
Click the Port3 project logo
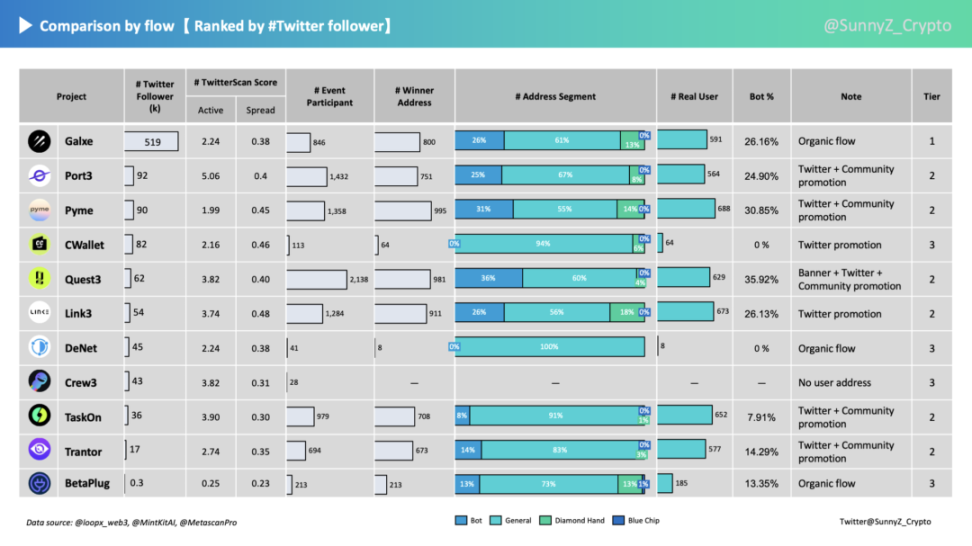tap(39, 177)
